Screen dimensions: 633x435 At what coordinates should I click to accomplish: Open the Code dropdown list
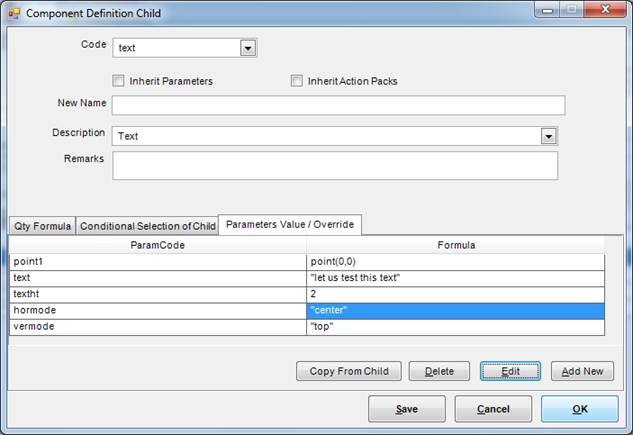[x=247, y=47]
